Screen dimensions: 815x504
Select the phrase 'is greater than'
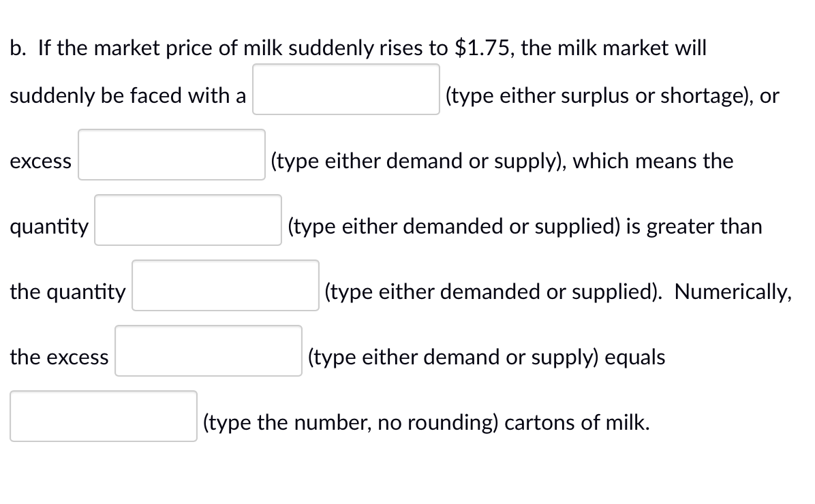coord(695,226)
